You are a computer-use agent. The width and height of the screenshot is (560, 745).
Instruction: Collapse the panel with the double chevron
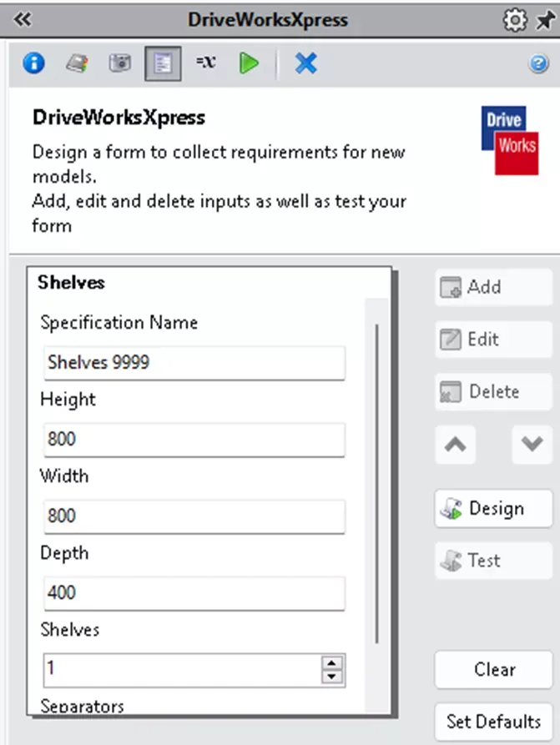click(23, 19)
